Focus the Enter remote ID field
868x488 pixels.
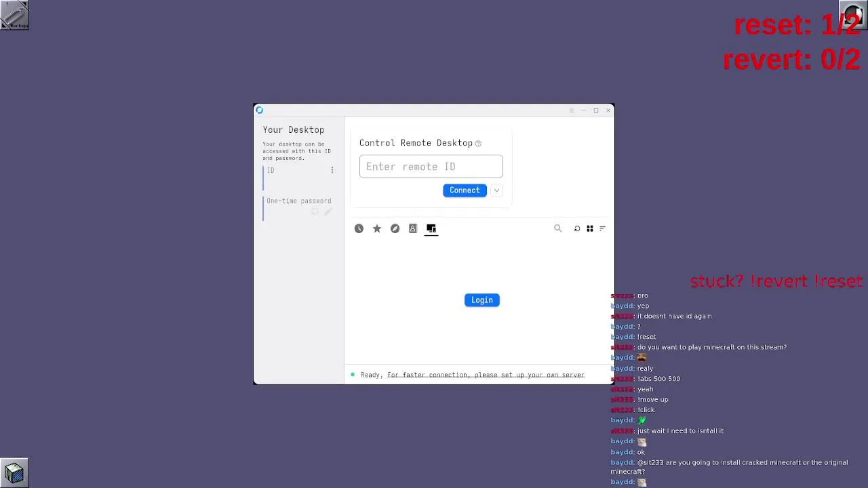coord(431,167)
